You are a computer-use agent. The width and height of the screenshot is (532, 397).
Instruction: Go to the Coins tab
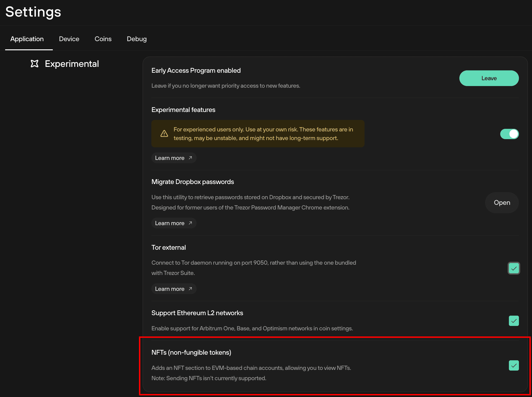coord(103,39)
